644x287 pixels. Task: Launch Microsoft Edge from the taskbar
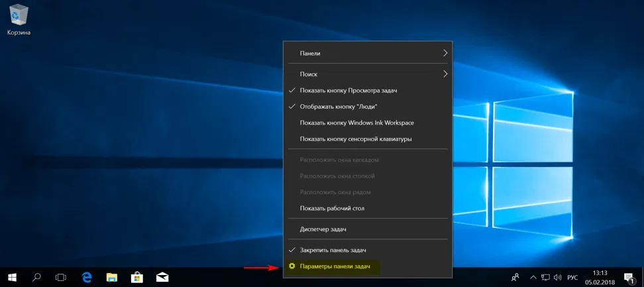point(87,277)
